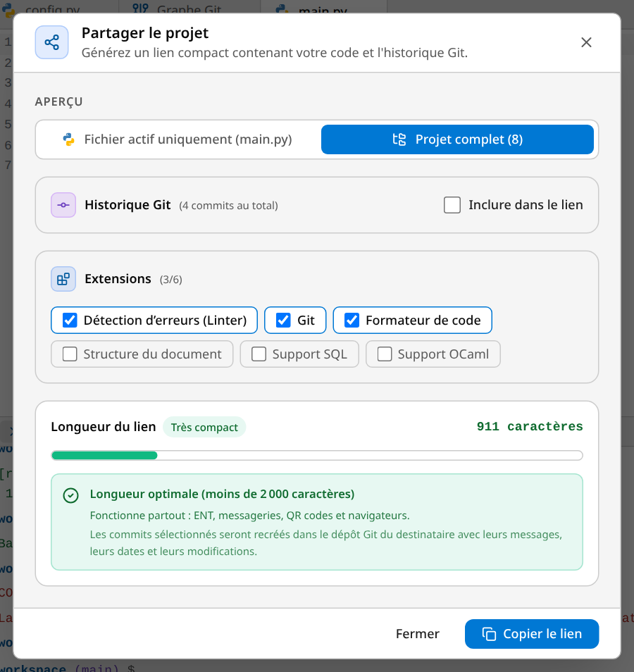The width and height of the screenshot is (634, 672).
Task: Click the copy icon in Copier le lien
Action: tap(489, 634)
